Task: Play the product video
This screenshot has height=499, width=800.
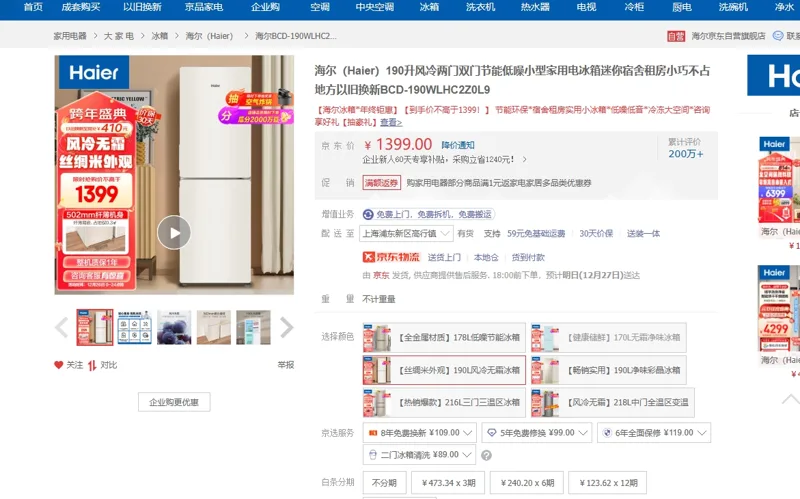Action: [x=174, y=233]
